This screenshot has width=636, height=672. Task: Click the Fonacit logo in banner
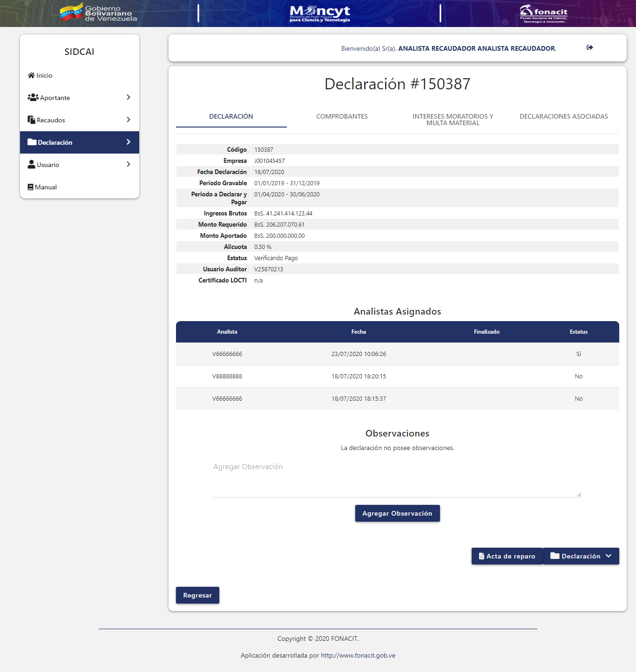click(543, 13)
